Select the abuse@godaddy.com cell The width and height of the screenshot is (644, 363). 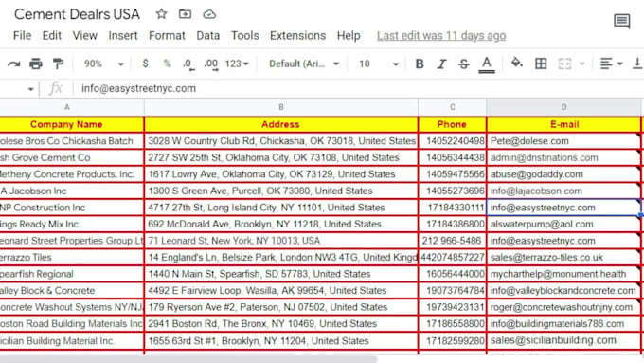[563, 174]
